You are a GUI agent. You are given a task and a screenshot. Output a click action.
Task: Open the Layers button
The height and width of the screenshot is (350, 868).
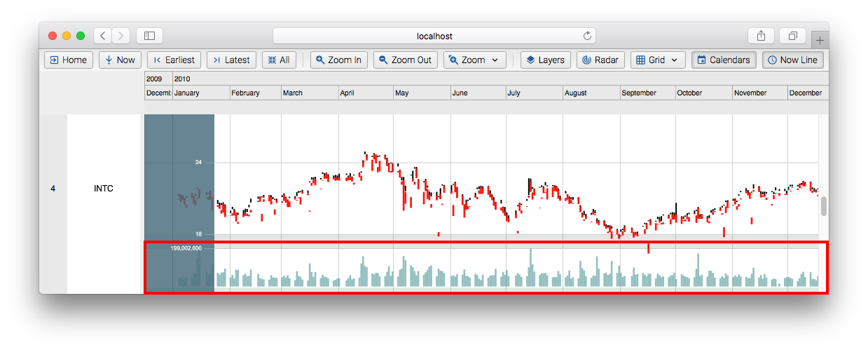546,60
